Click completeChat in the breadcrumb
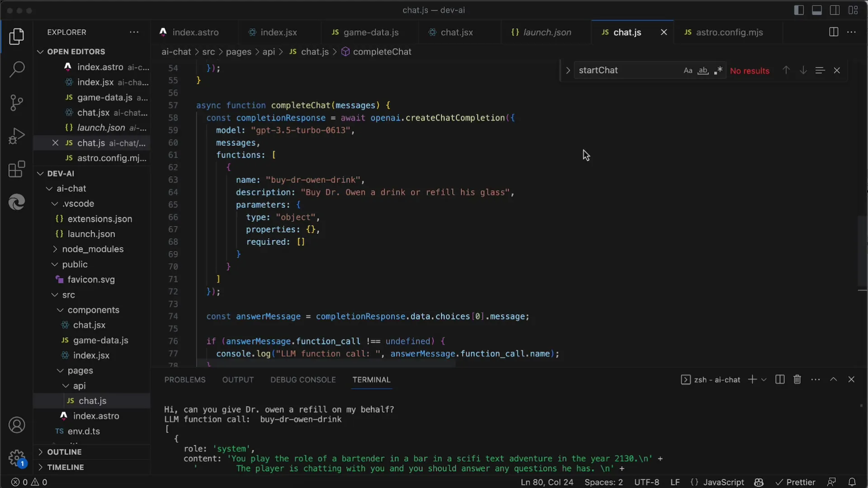Viewport: 868px width, 488px height. tap(382, 52)
